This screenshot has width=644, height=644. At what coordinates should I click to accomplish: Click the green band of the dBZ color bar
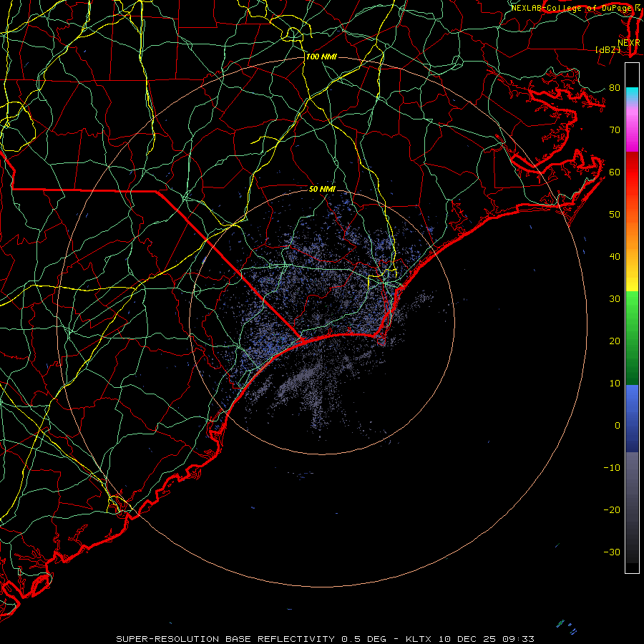tap(632, 338)
